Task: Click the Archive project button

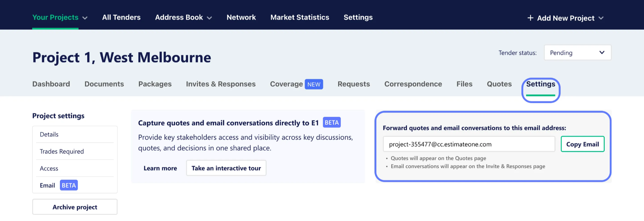Action: click(75, 207)
